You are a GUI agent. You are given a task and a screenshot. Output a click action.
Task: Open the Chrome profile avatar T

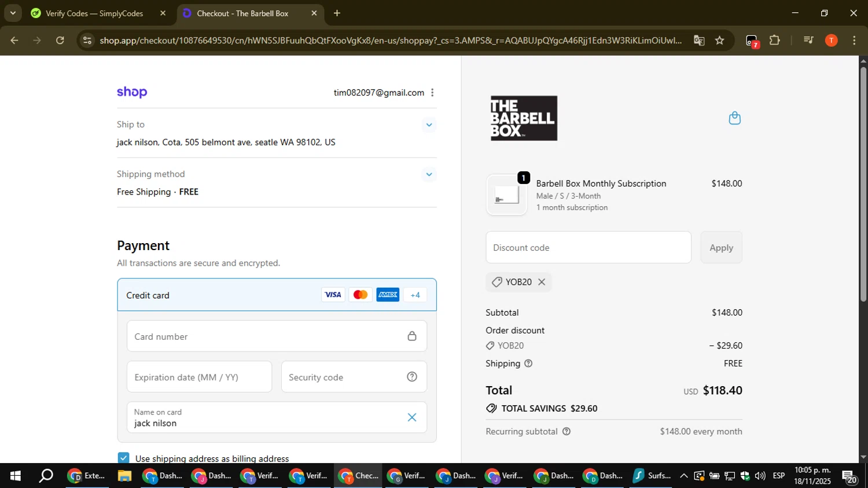[832, 41]
